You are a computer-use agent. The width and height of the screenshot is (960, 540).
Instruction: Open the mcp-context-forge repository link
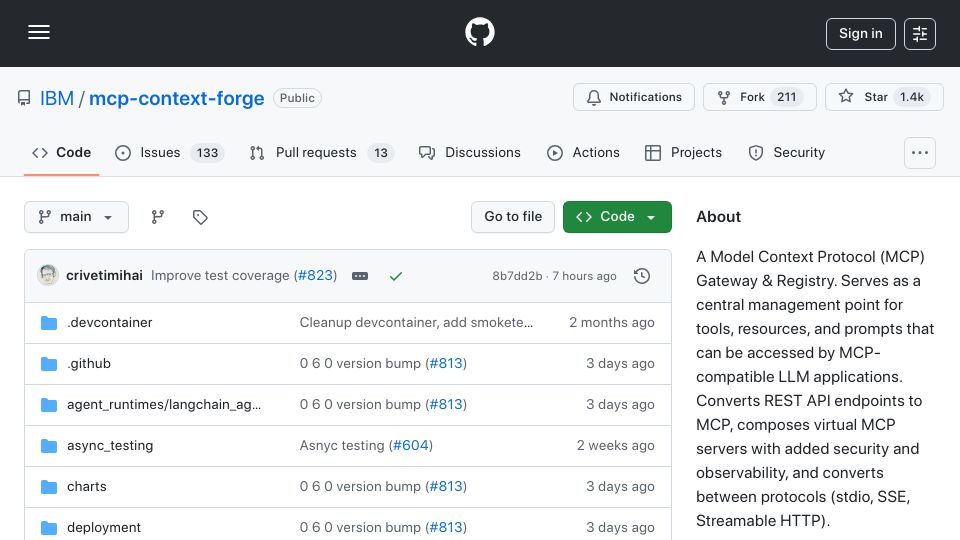[x=176, y=98]
